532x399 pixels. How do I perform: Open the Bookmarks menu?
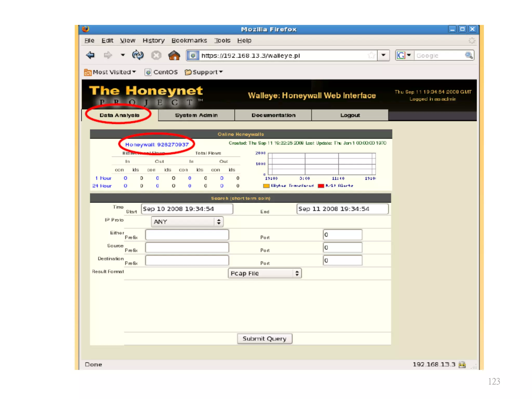click(x=189, y=41)
